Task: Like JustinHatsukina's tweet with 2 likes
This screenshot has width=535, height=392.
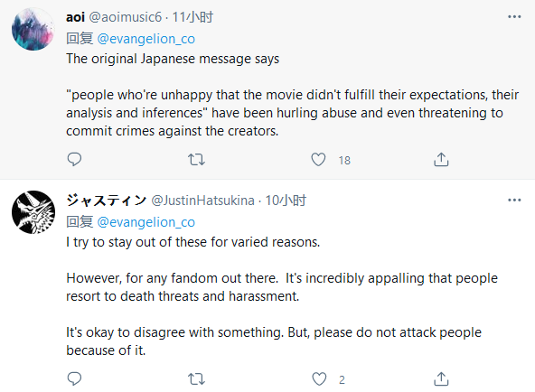Action: pyautogui.click(x=319, y=378)
